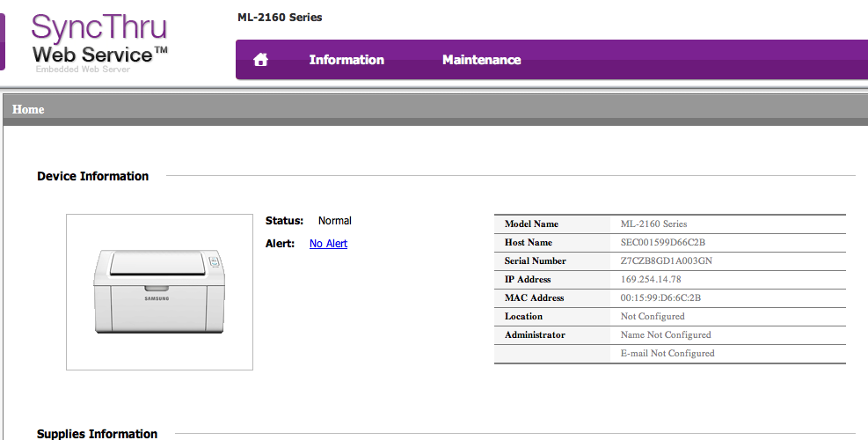Click the Normal status value
This screenshot has width=868, height=440.
335,221
